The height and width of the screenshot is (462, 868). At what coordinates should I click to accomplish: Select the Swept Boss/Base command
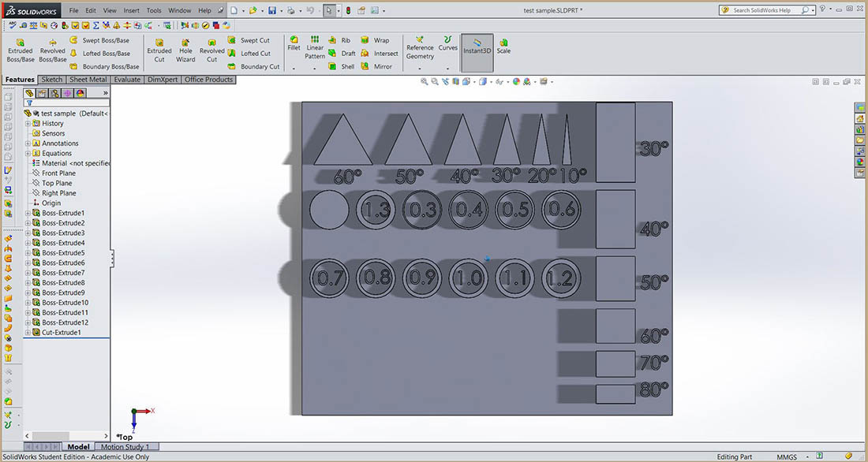pos(99,40)
